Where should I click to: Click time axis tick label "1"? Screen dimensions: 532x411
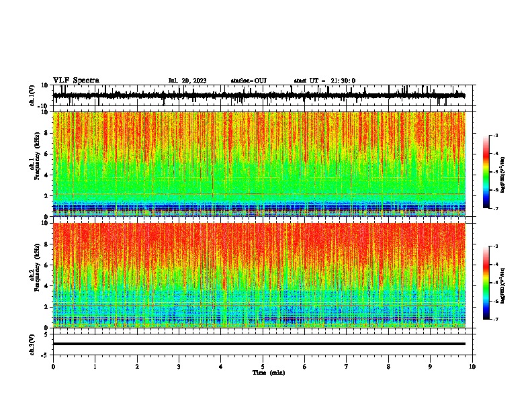[x=95, y=367]
